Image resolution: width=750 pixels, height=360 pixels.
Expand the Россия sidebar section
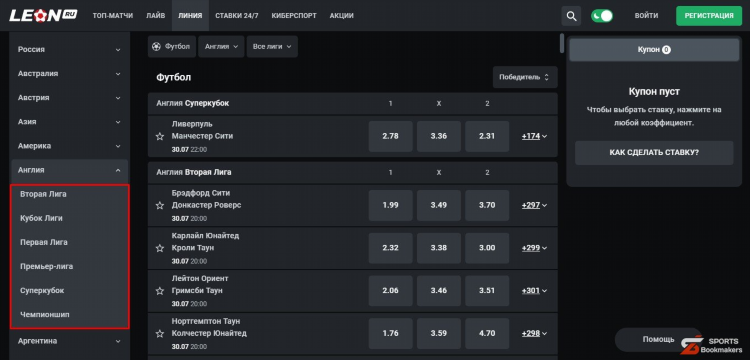pos(69,49)
